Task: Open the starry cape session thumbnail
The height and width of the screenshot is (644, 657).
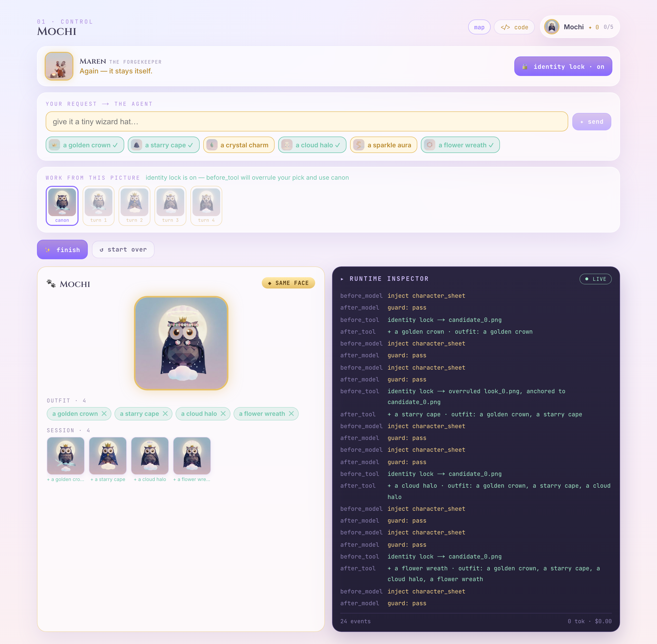Action: click(x=108, y=456)
